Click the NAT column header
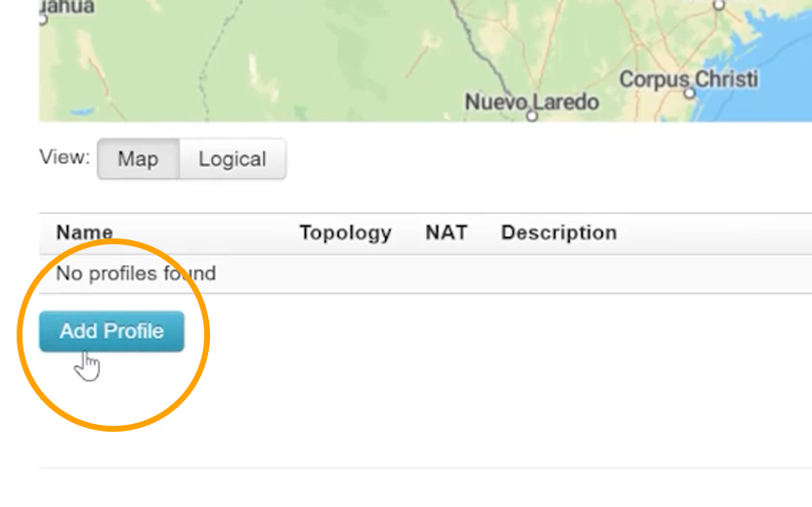This screenshot has height=507, width=812. point(446,232)
